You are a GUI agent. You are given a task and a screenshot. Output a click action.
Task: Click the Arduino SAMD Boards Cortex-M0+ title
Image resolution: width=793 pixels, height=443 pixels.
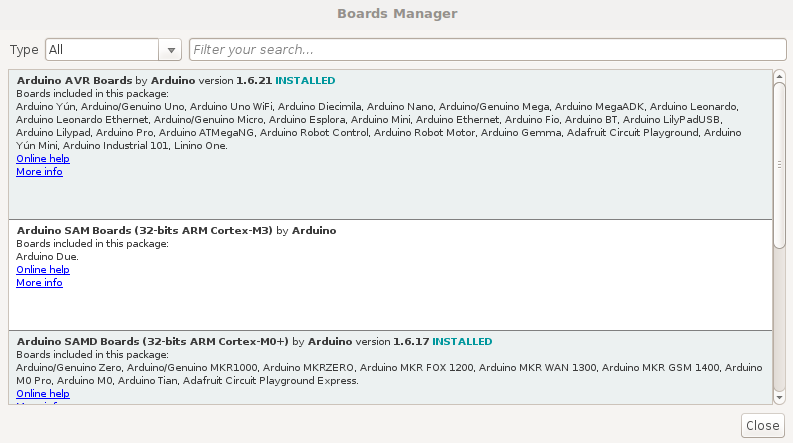153,342
